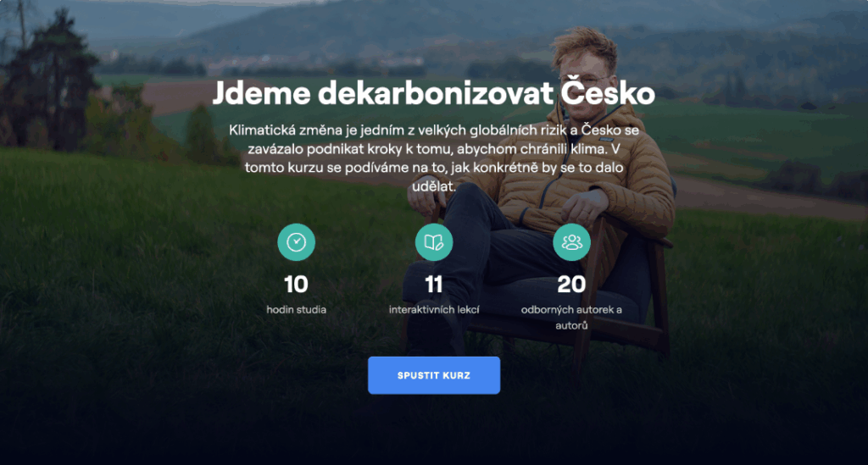Click the course description paragraph text
The height and width of the screenshot is (465, 868).
click(x=434, y=158)
